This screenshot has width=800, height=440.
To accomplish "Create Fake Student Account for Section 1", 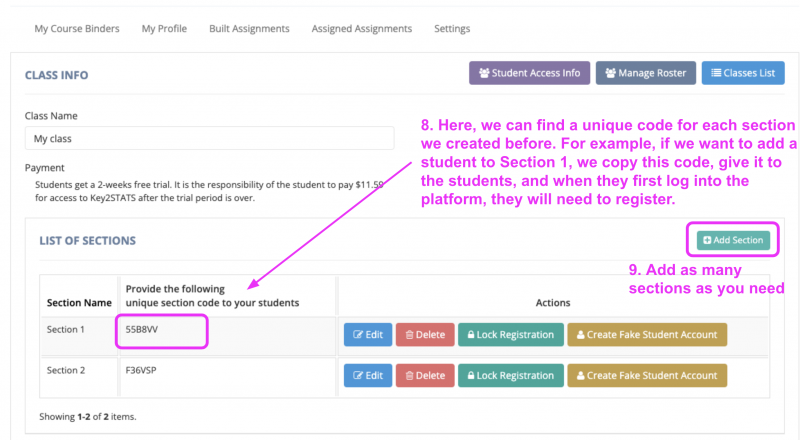I will click(647, 334).
